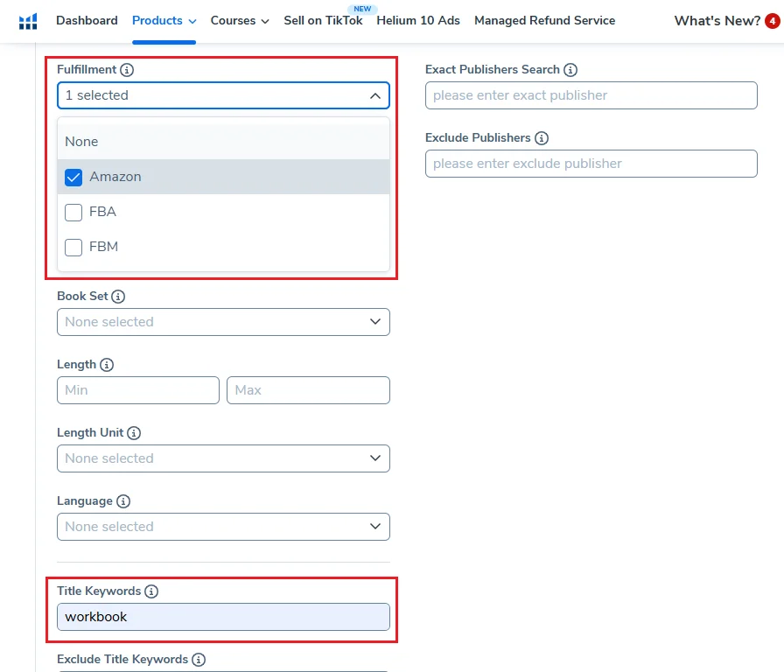Open the Language info tooltip icon

pos(122,500)
